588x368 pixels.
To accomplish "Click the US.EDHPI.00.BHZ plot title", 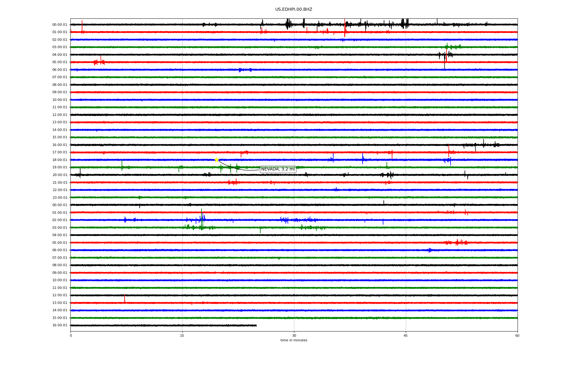I will pos(293,10).
